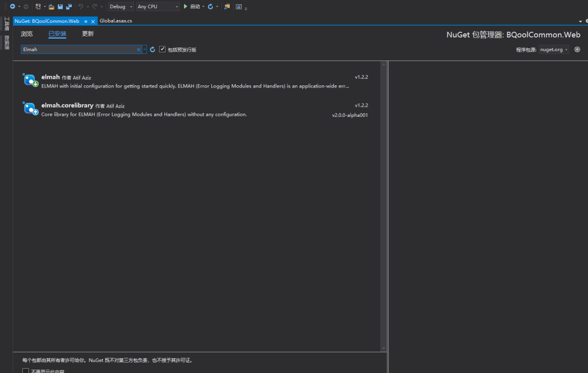Click the package list scroll-up arrow
This screenshot has width=588, height=373.
[384, 64]
